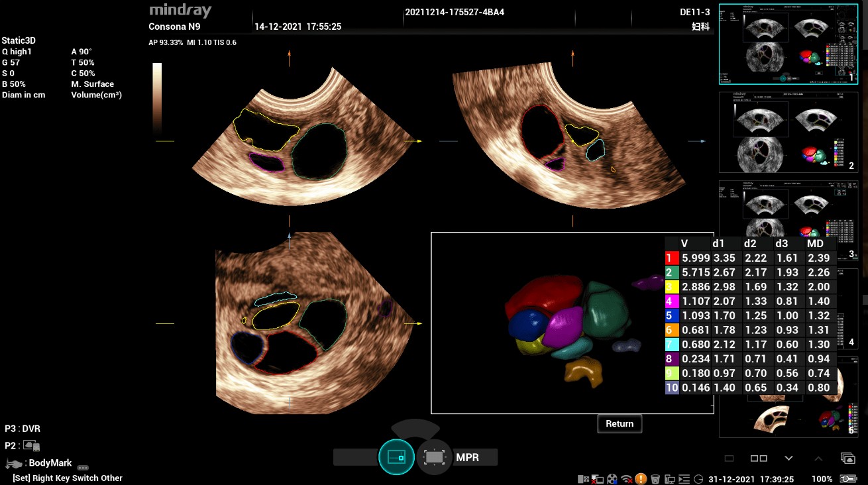Select the red follicle 1 swatch
This screenshot has height=485, width=868.
(x=672, y=258)
